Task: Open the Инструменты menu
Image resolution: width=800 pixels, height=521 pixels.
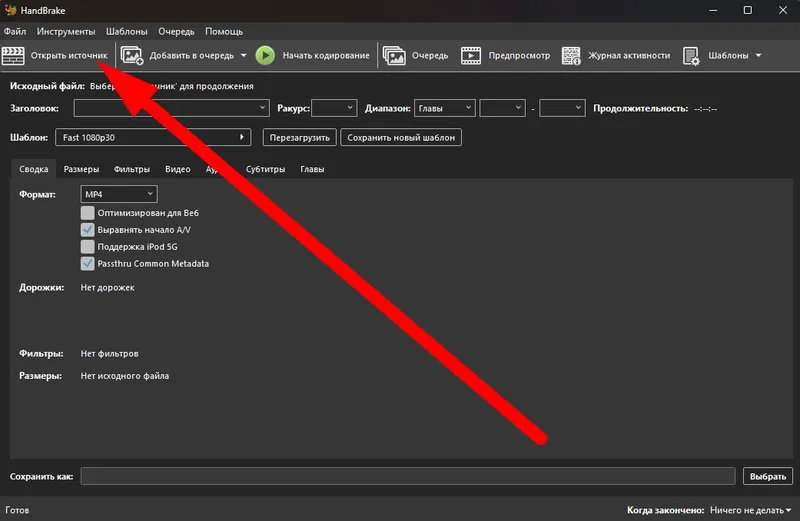Action: click(x=66, y=31)
